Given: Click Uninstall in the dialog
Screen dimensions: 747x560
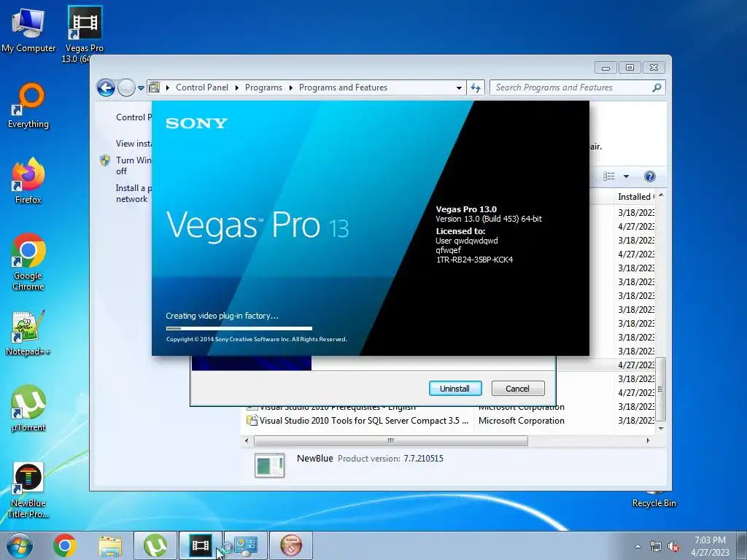Looking at the screenshot, I should 455,389.
